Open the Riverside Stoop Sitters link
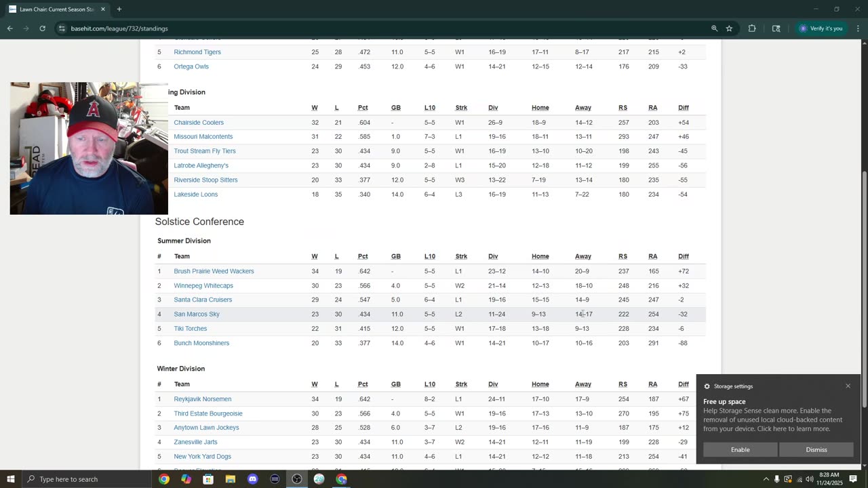 click(x=205, y=180)
